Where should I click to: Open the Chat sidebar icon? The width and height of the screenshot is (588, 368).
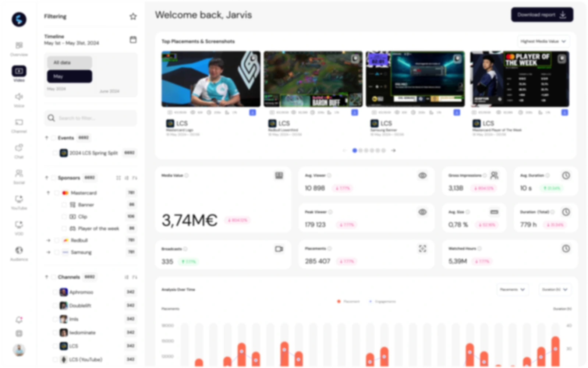(x=19, y=148)
